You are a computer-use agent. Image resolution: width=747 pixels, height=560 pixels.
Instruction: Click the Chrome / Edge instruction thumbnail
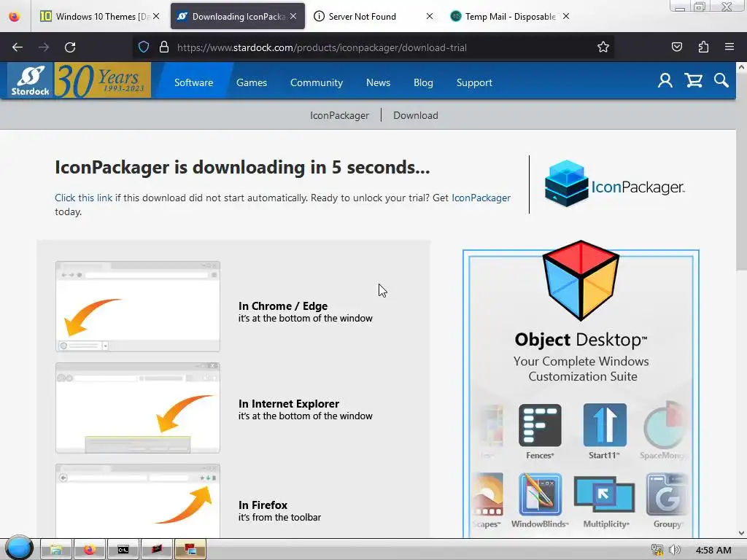pyautogui.click(x=138, y=307)
